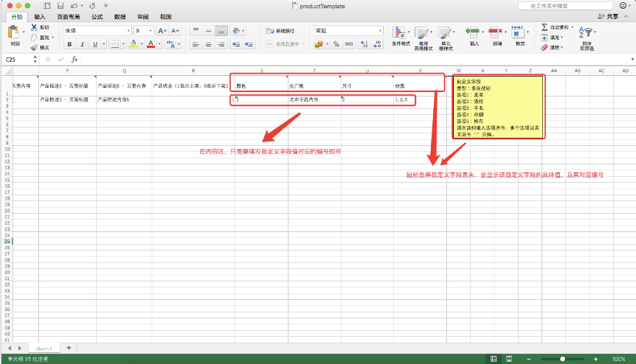
Task: Select the Format Painter brush
Action: (x=34, y=46)
